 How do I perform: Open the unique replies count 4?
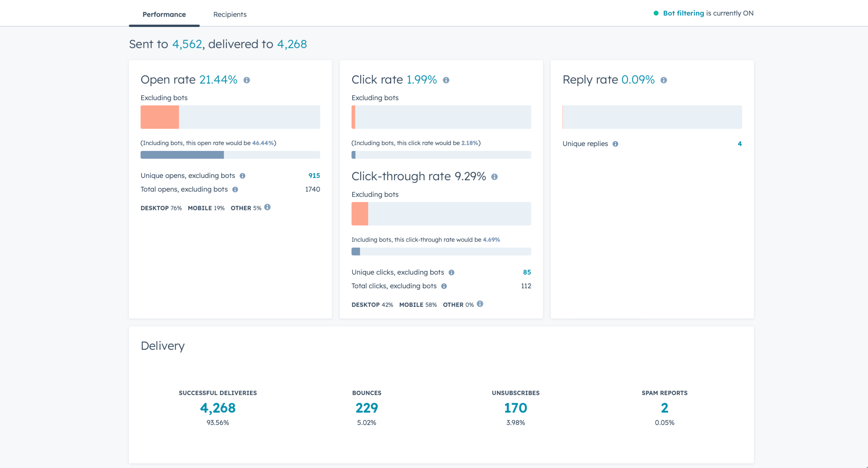[x=739, y=144]
